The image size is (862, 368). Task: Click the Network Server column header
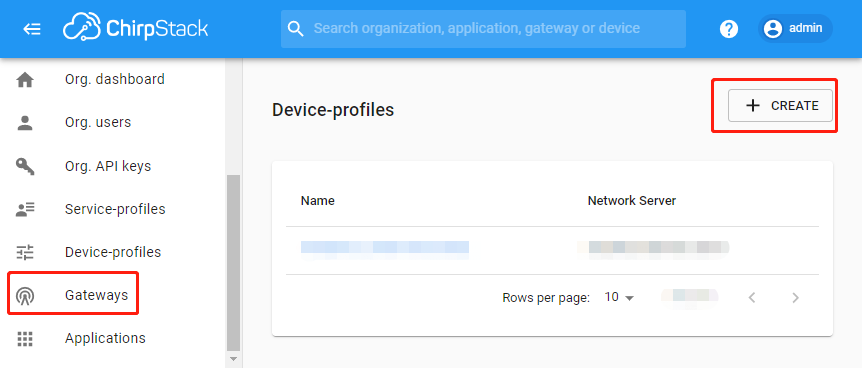(x=632, y=201)
